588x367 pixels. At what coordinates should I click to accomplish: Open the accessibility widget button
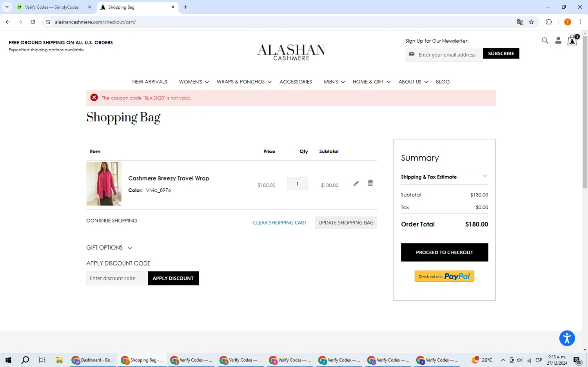567,338
